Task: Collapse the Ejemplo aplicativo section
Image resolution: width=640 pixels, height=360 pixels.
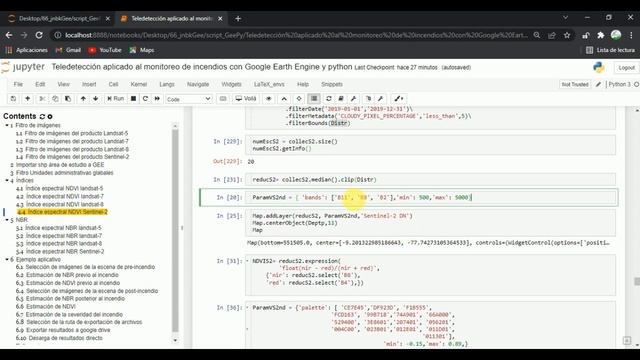Action: coord(7,260)
